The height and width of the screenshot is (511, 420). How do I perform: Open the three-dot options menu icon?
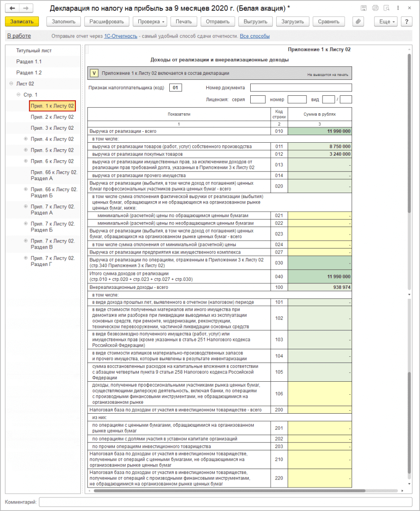coord(398,9)
